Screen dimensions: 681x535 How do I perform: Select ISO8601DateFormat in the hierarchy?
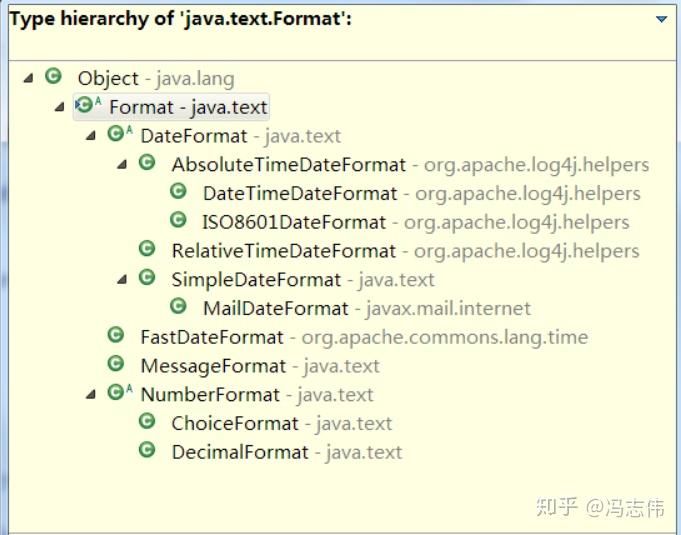[x=294, y=222]
